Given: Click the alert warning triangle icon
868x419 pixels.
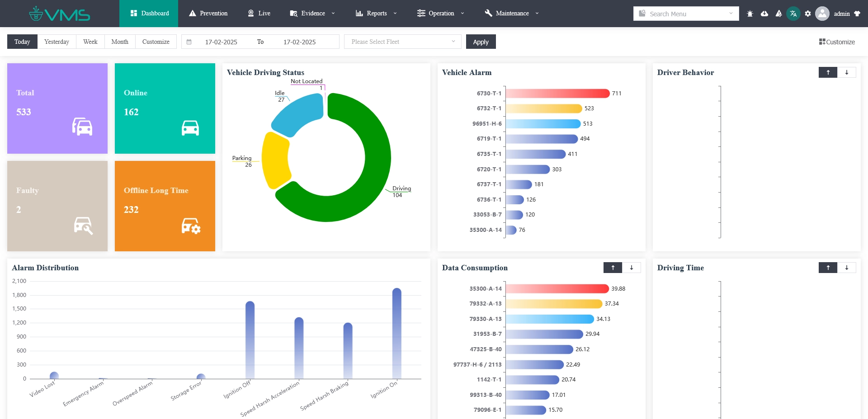Looking at the screenshot, I should 778,14.
